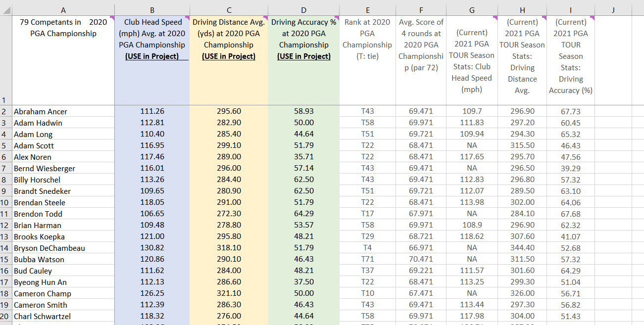Viewport: 644px width, 325px height.
Task: Click rank cell T4
Action: tap(367, 248)
